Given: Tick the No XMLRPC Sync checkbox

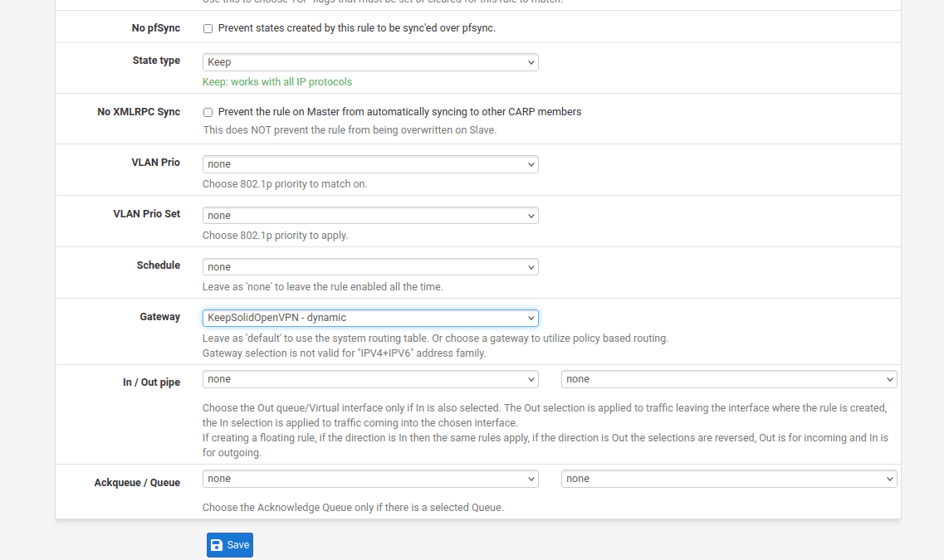Looking at the screenshot, I should tap(208, 112).
